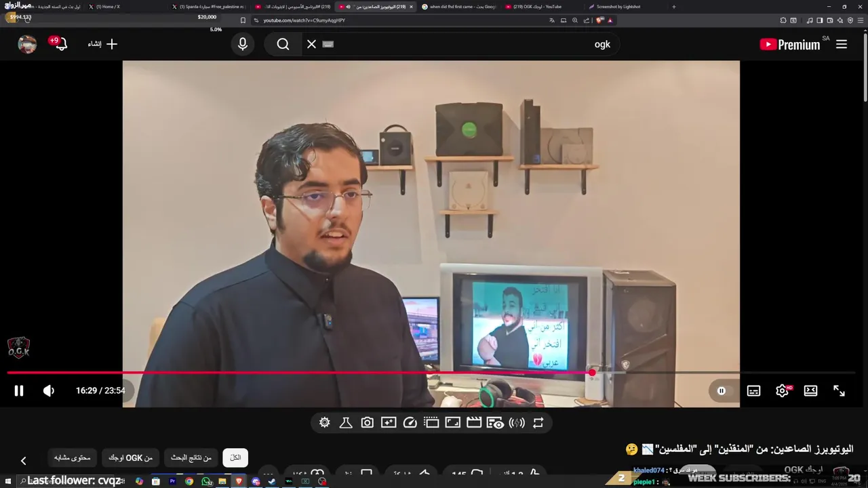This screenshot has height=488, width=868.
Task: Enter fullscreen mode
Action: click(839, 390)
